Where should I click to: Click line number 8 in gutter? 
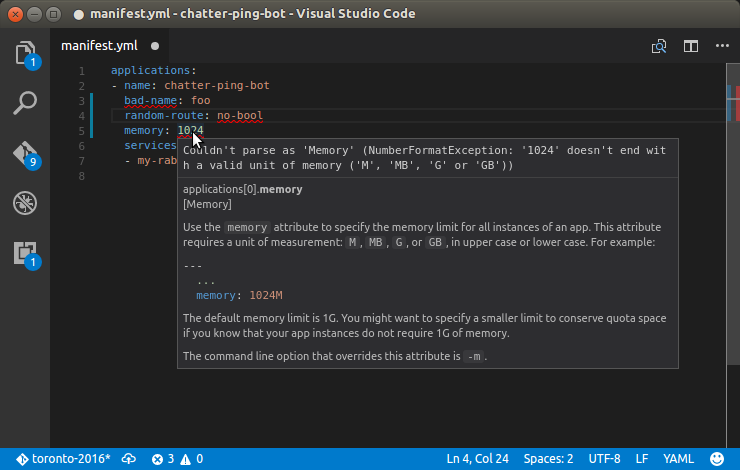tap(82, 176)
